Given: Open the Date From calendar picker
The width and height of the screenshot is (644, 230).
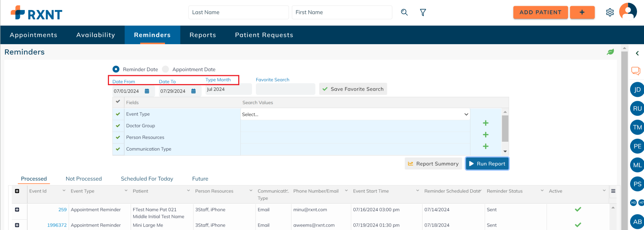Looking at the screenshot, I should (x=147, y=91).
